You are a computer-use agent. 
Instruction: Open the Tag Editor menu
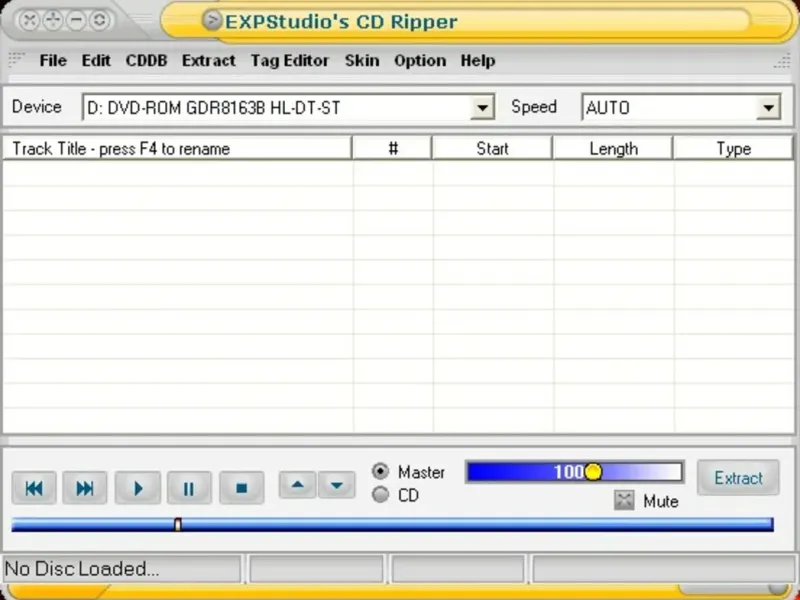click(290, 61)
